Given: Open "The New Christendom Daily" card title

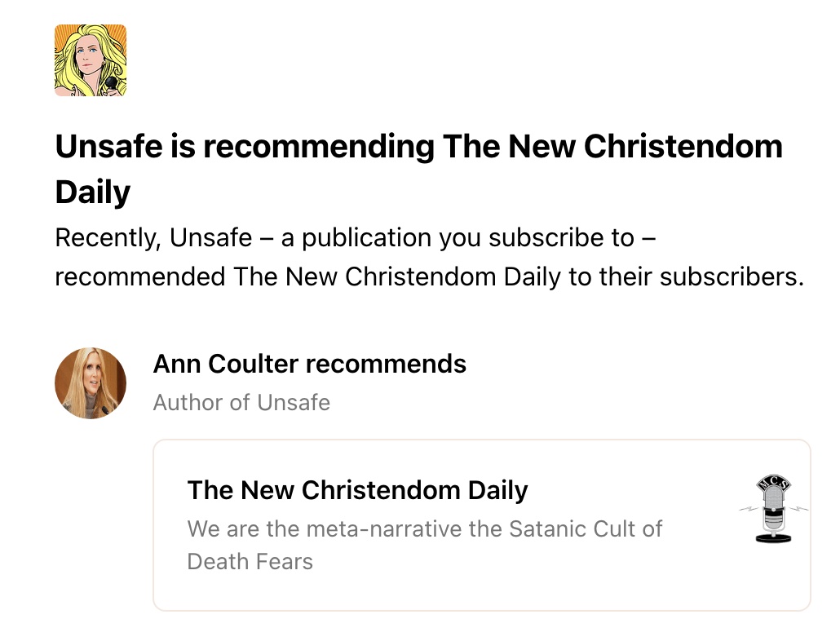Looking at the screenshot, I should point(357,490).
